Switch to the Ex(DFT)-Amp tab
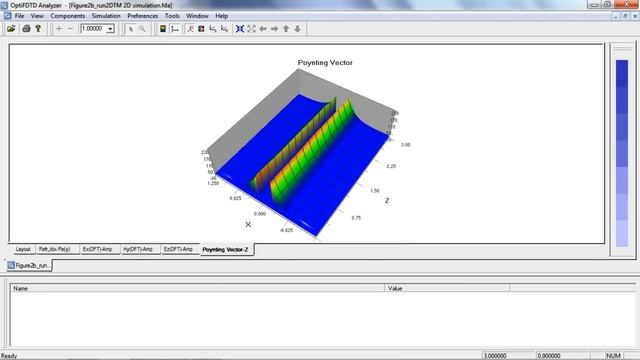Image resolution: width=640 pixels, height=360 pixels. tap(97, 249)
